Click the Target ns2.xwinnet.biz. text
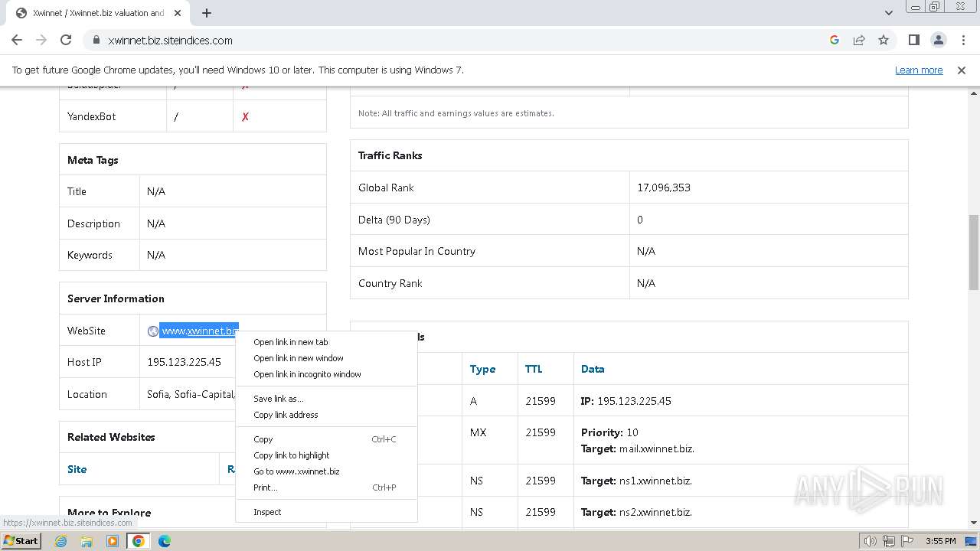 (x=636, y=512)
